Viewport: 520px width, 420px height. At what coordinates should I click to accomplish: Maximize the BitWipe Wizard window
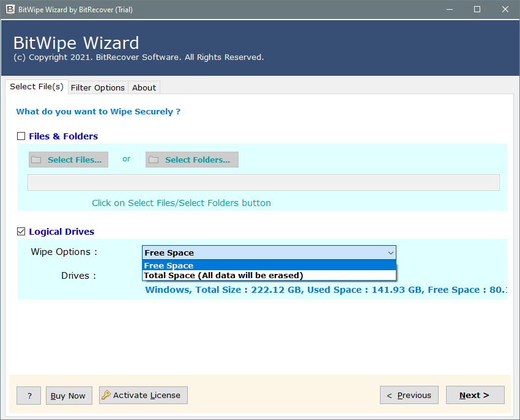click(477, 9)
